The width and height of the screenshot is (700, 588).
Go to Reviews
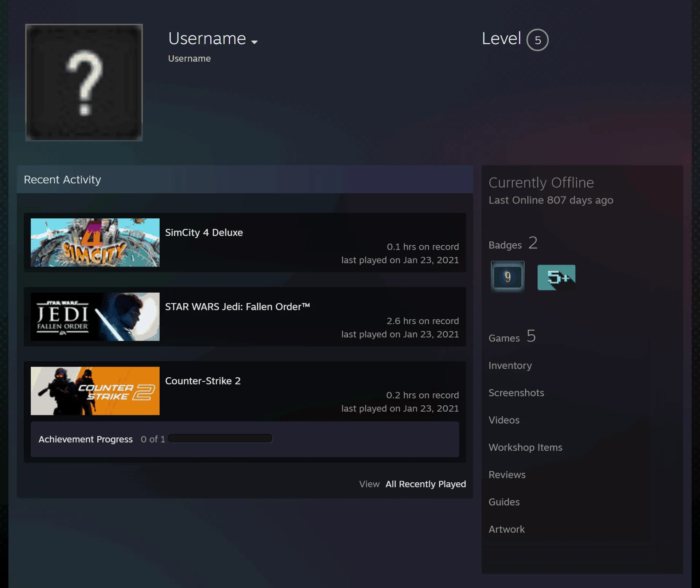tap(507, 475)
